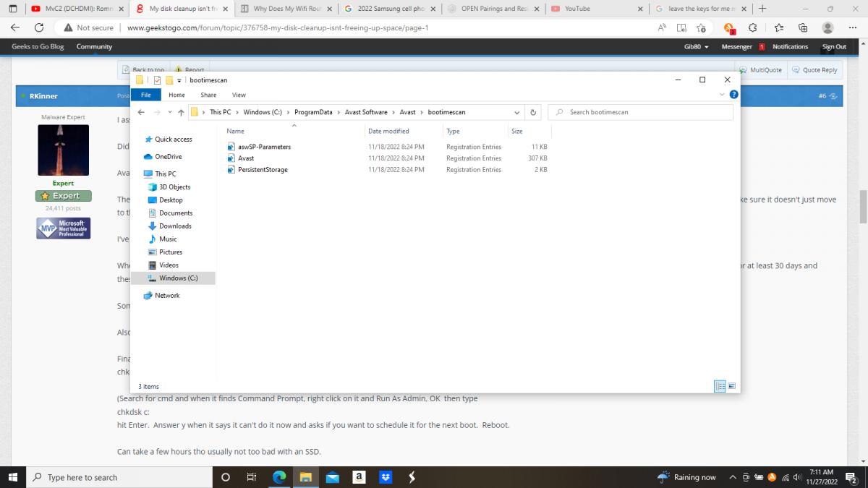The height and width of the screenshot is (488, 868).
Task: Open the Amazon app in taskbar
Action: point(358,477)
